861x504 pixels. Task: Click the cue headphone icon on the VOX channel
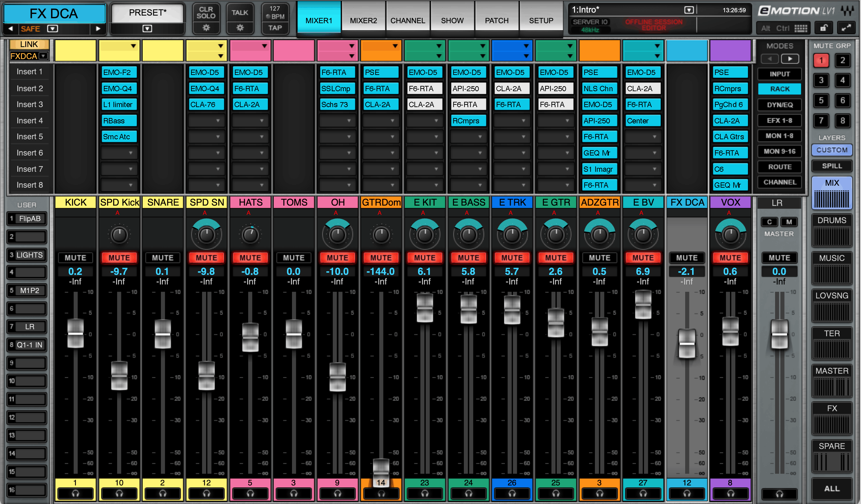coord(730,494)
